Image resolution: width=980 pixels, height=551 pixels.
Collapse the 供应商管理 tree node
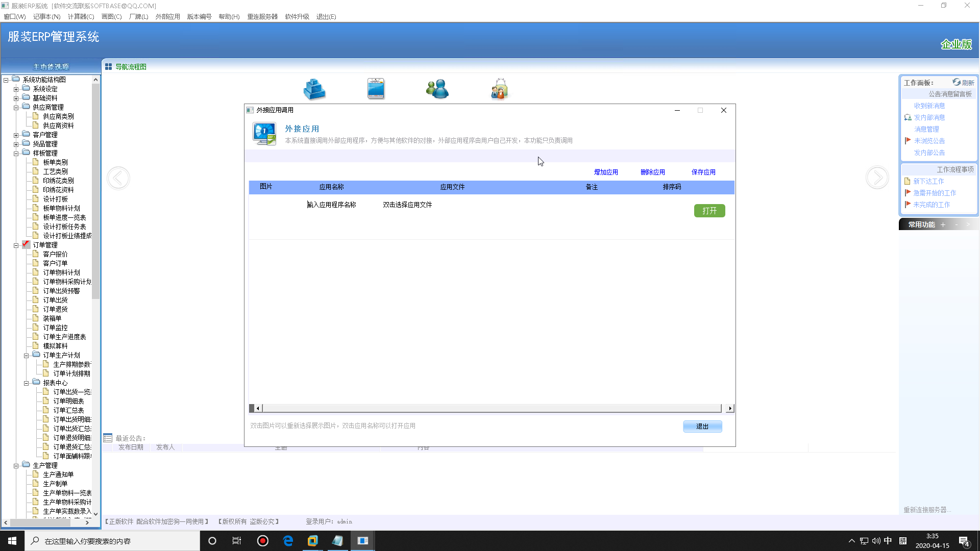(x=16, y=108)
